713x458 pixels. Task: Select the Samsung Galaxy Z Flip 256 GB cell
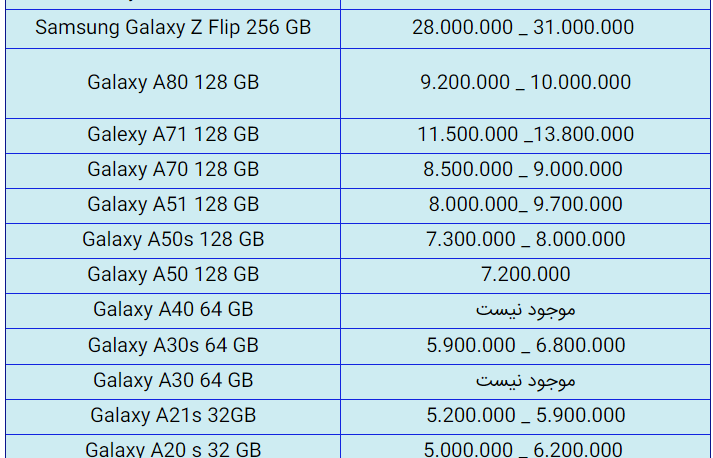pyautogui.click(x=173, y=28)
